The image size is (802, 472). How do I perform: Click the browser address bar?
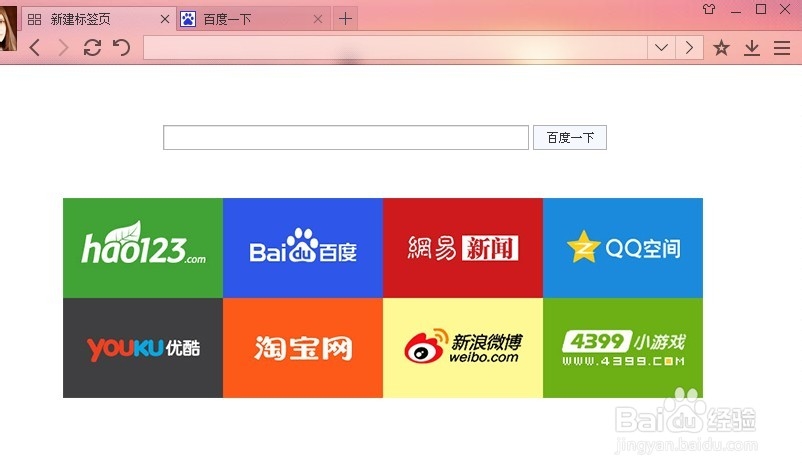[395, 48]
